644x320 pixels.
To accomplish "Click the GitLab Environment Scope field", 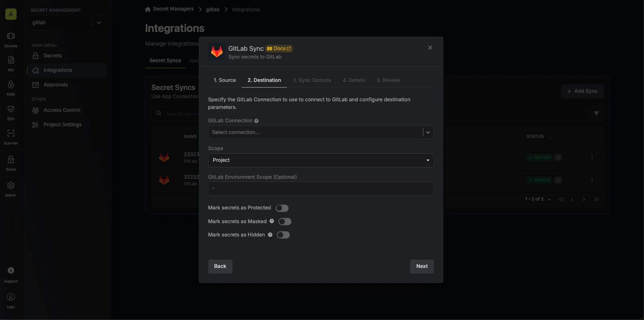I will 321,188.
